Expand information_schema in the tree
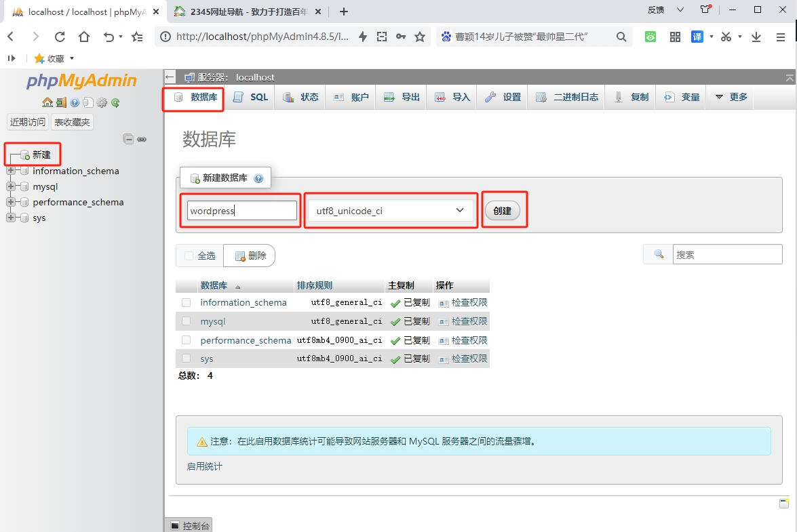 [11, 171]
